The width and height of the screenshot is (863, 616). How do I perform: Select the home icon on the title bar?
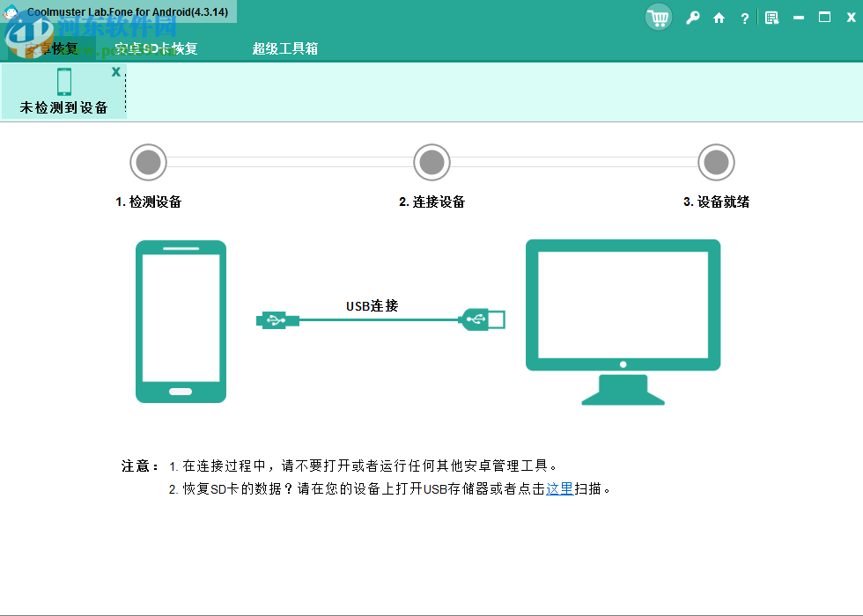(718, 17)
